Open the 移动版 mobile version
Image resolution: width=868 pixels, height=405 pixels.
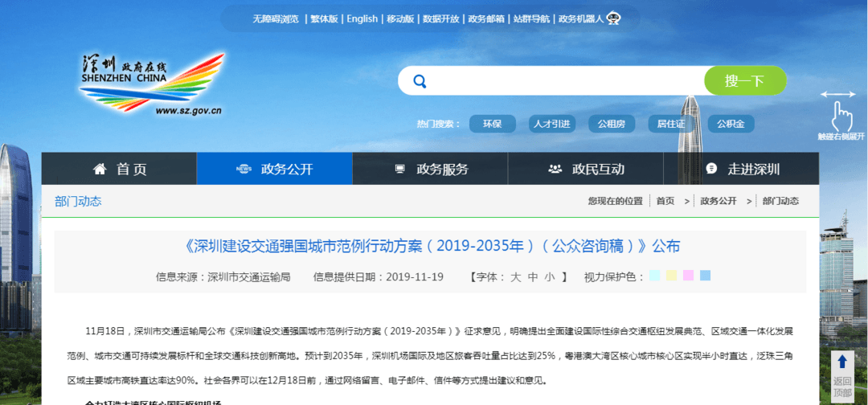tap(400, 18)
